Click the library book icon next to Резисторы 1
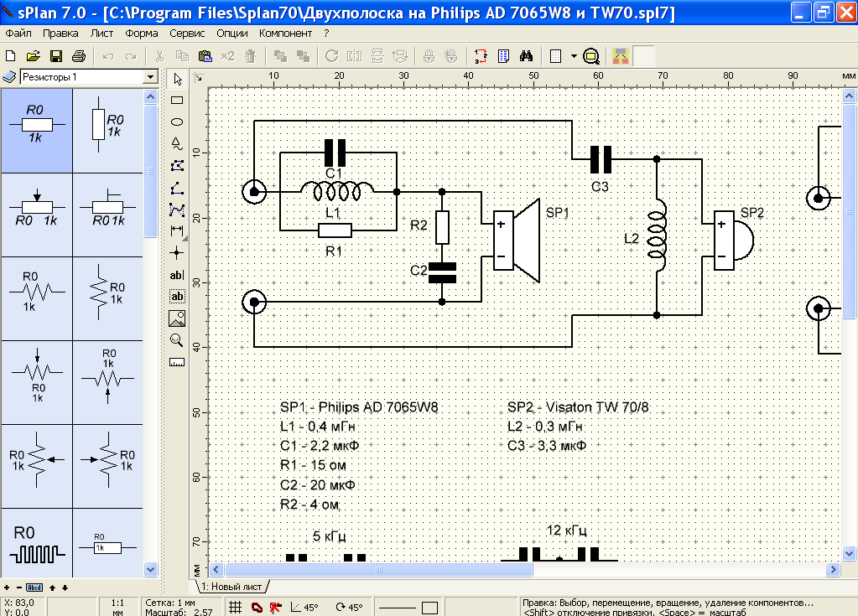Image resolution: width=858 pixels, height=616 pixels. (9, 77)
